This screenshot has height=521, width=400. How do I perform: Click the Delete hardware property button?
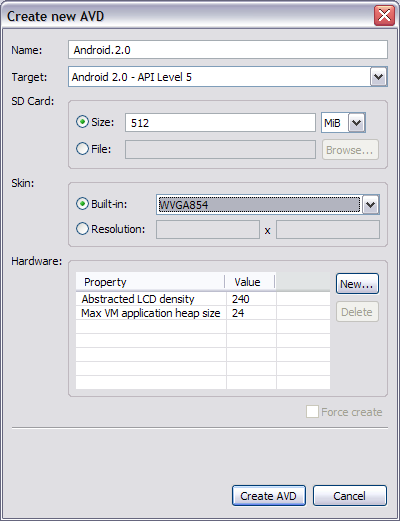point(357,312)
